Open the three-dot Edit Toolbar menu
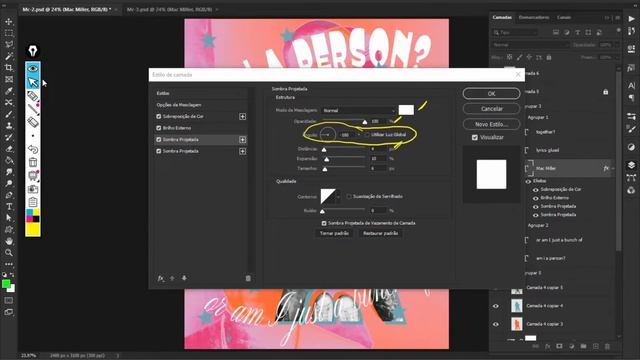 pos(9,264)
